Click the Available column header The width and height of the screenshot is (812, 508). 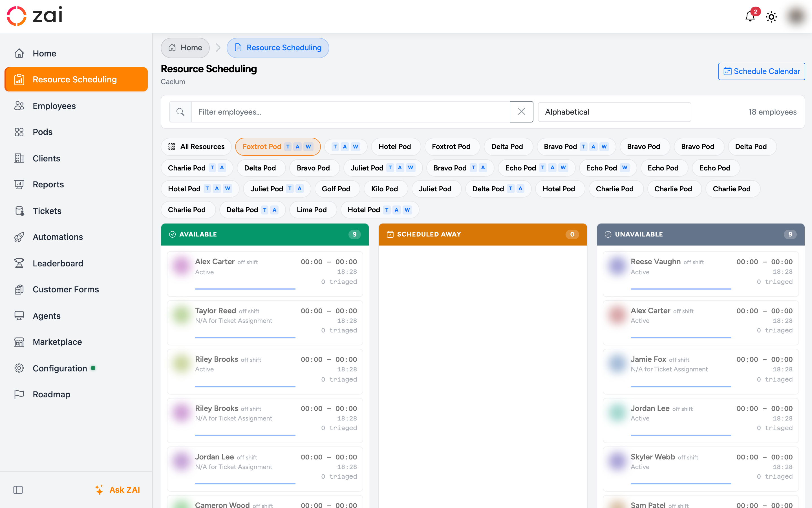coord(265,234)
